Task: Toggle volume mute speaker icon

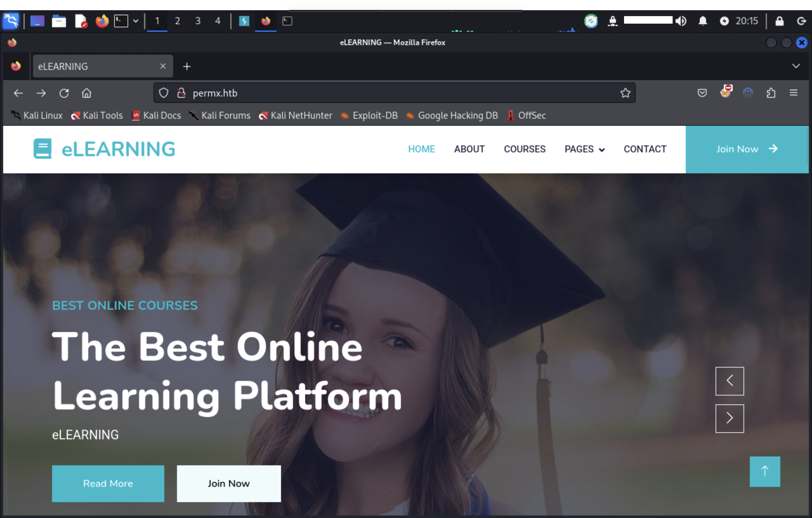Action: click(x=681, y=21)
